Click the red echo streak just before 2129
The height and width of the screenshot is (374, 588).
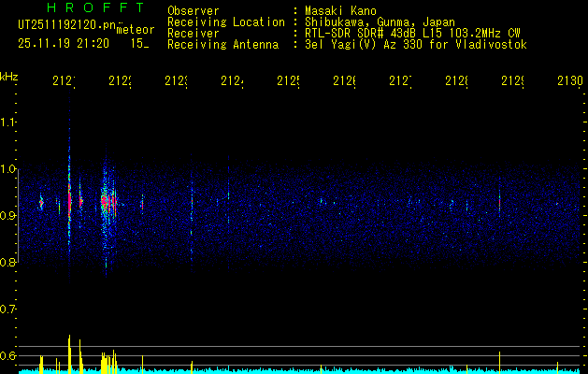(x=499, y=199)
